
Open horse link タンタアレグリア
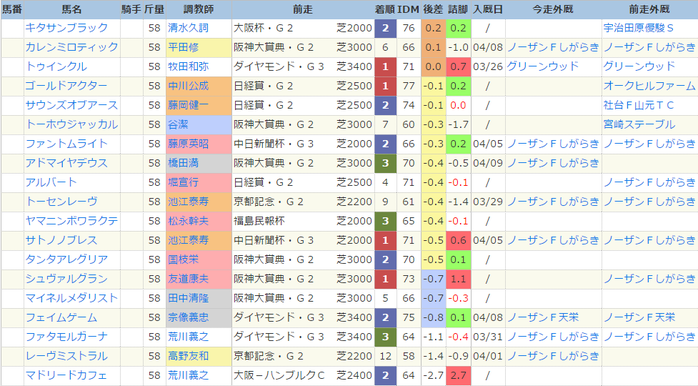coord(66,260)
